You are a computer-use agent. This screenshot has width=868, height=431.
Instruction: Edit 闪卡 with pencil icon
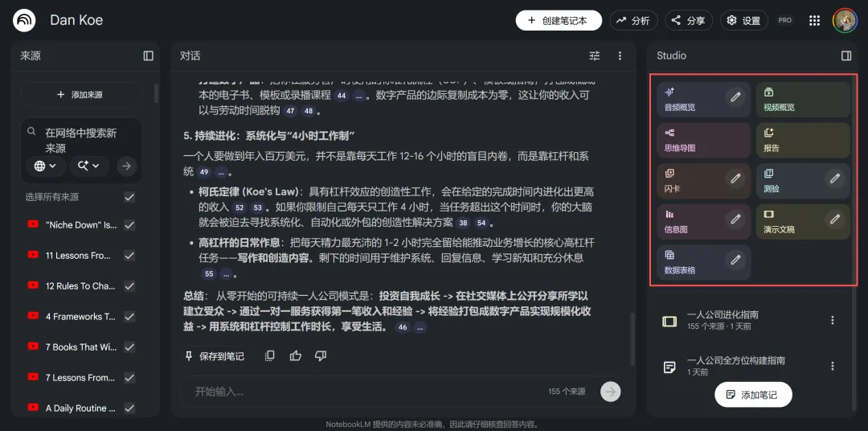click(x=735, y=179)
